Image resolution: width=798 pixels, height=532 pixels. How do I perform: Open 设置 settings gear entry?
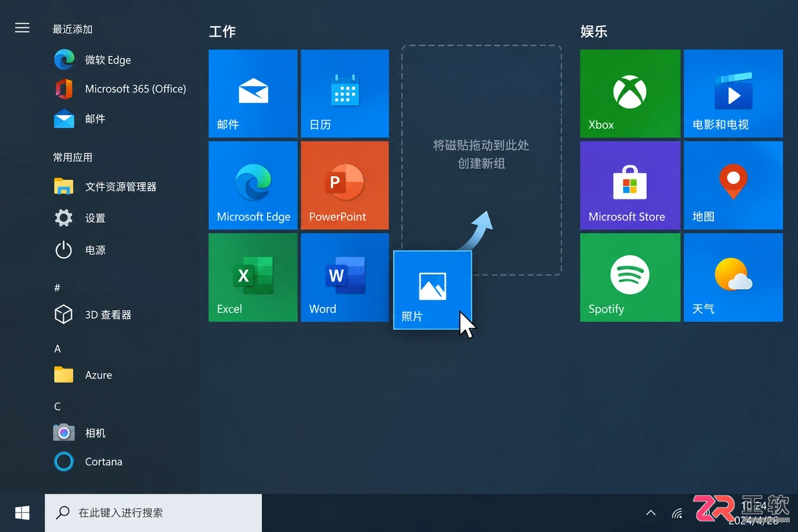pos(79,218)
